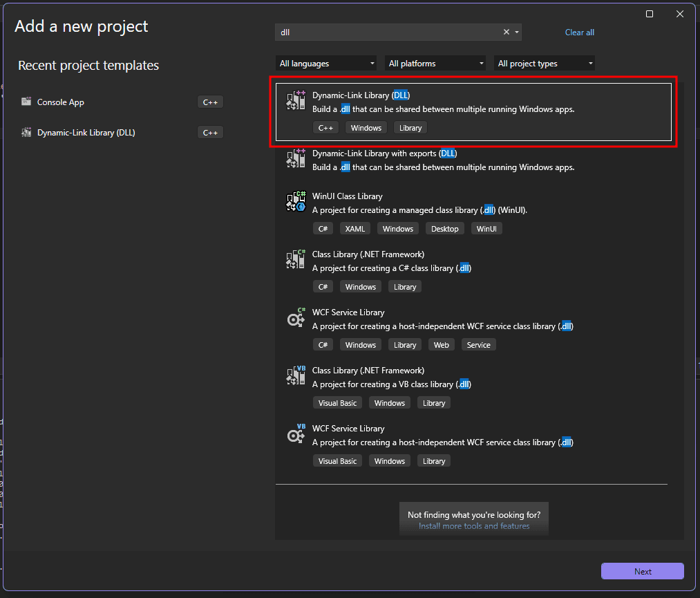700x598 pixels.
Task: Open the All languages dropdown
Action: (x=326, y=64)
